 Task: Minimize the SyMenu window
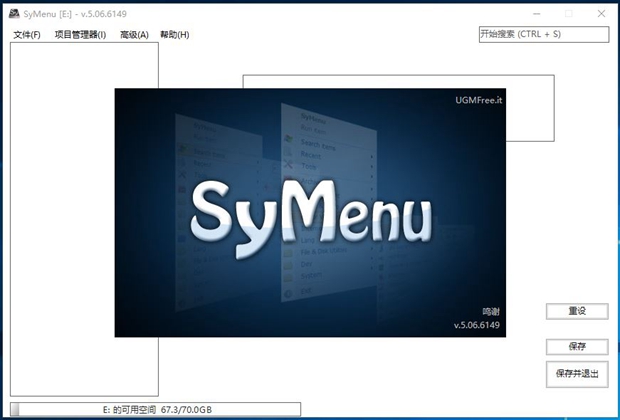537,14
